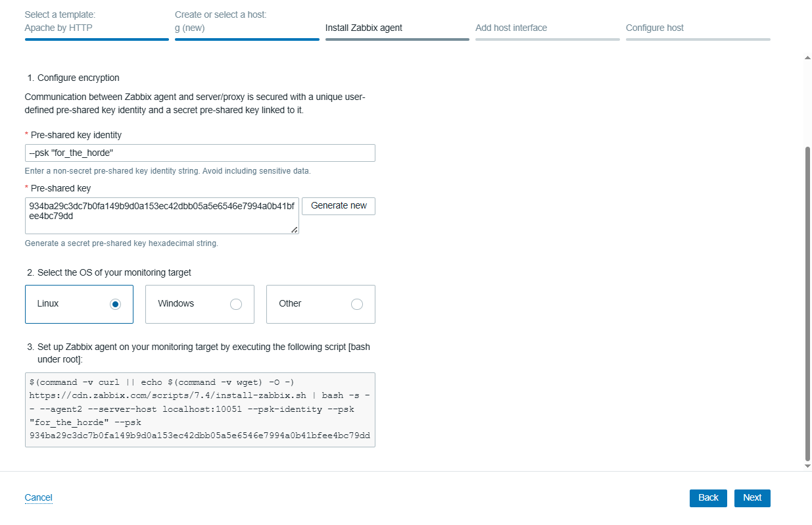The width and height of the screenshot is (812, 525).
Task: Select the Linux OS radio button
Action: [116, 304]
